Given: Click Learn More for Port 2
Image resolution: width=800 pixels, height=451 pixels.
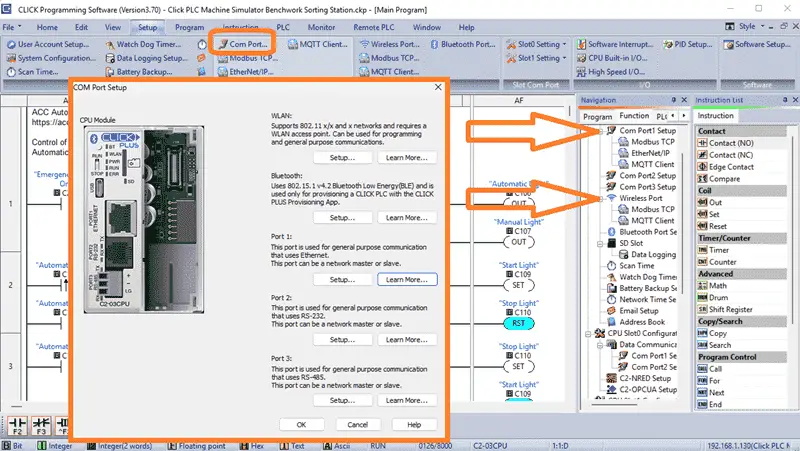Looking at the screenshot, I should pos(407,340).
